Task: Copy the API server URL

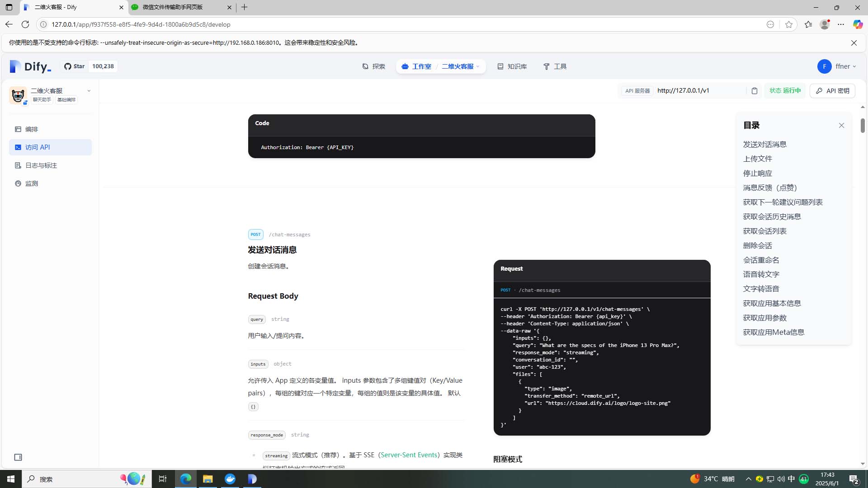Action: coord(754,91)
